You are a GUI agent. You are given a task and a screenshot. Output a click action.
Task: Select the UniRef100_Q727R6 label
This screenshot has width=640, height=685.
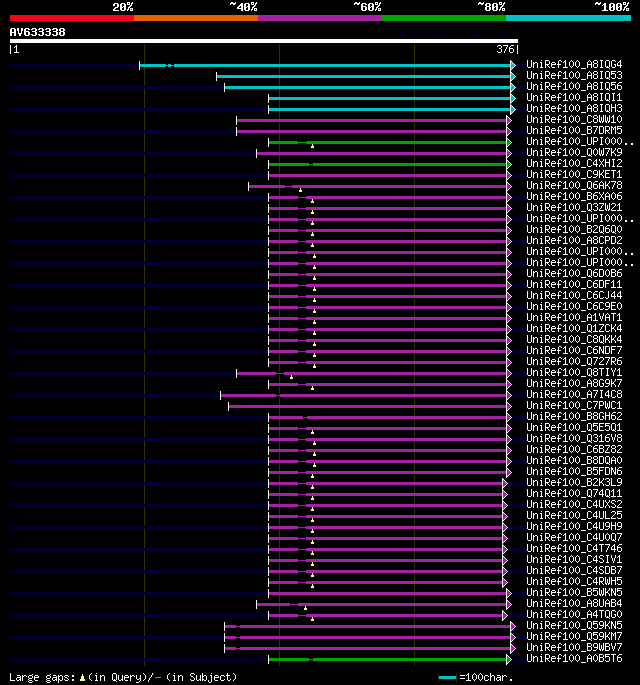tap(574, 362)
